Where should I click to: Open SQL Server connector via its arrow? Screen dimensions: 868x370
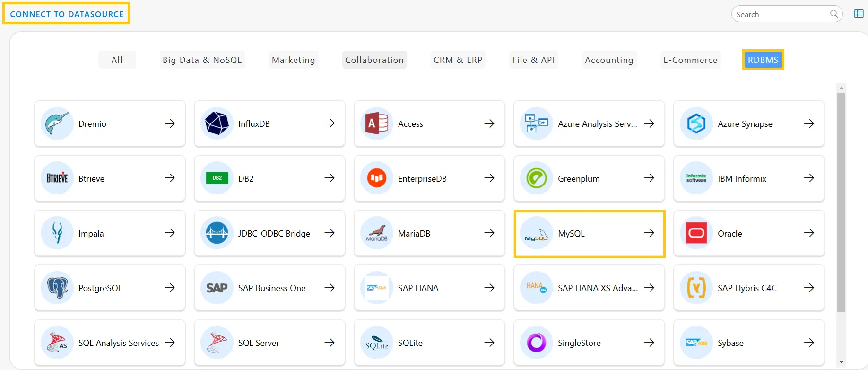point(330,343)
